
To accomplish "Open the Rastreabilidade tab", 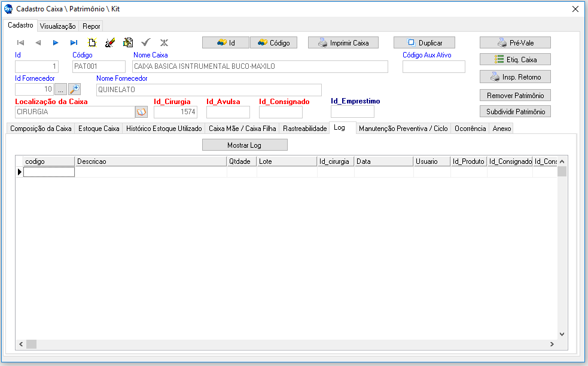I will coord(304,129).
